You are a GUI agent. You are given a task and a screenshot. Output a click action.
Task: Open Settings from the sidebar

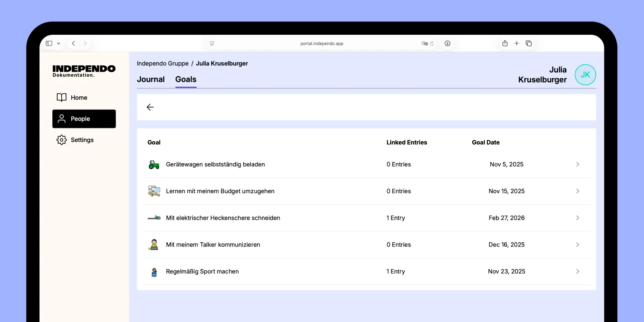click(x=82, y=140)
